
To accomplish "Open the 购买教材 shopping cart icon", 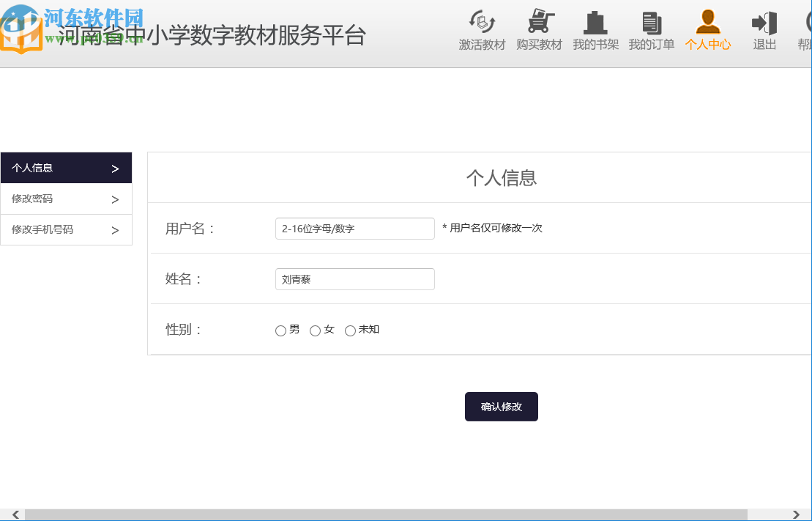I will click(539, 22).
